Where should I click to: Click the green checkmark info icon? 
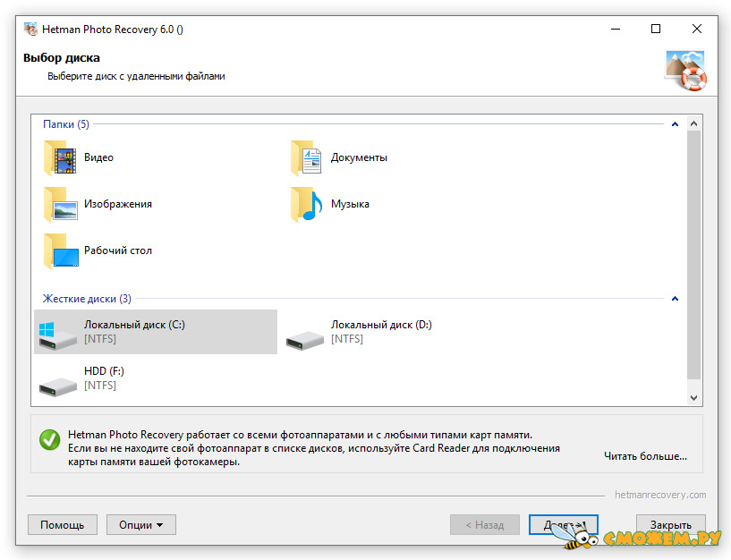pyautogui.click(x=50, y=440)
